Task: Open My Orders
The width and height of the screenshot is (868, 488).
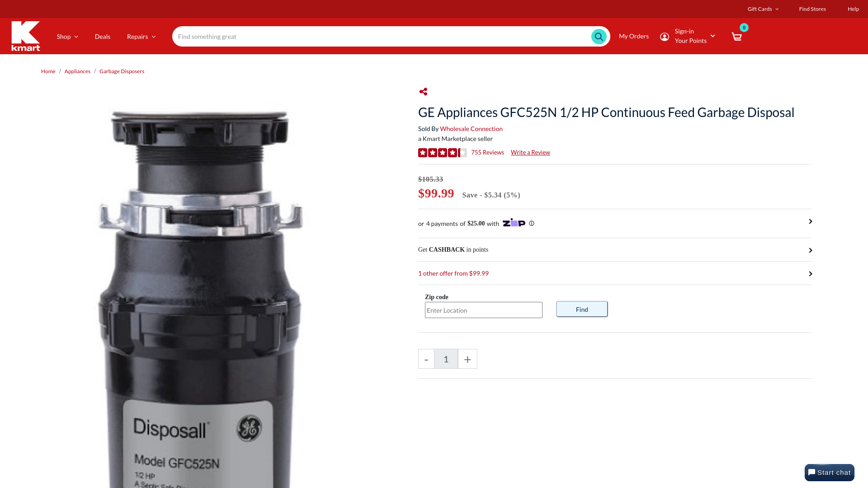Action: click(633, 36)
